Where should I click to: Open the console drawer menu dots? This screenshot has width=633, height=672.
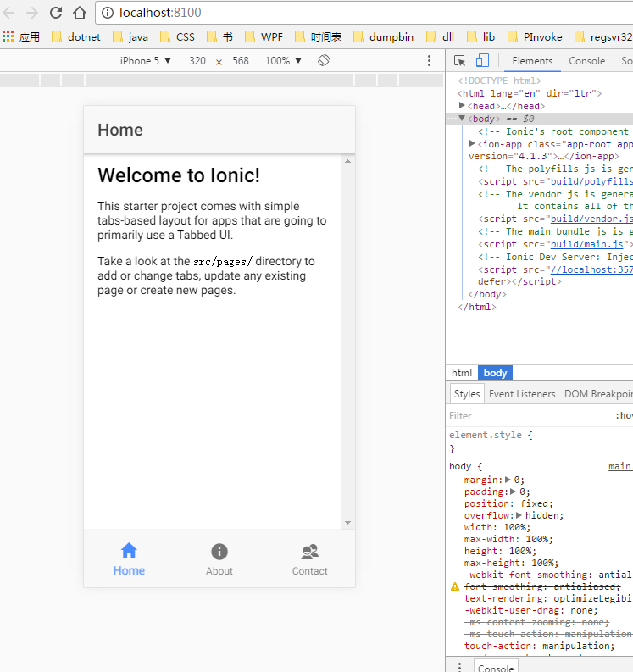coord(459,667)
